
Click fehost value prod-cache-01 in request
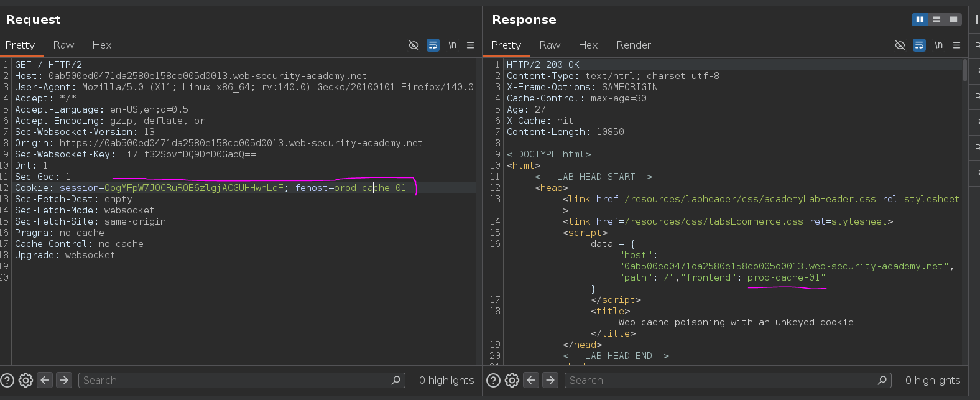[370, 188]
